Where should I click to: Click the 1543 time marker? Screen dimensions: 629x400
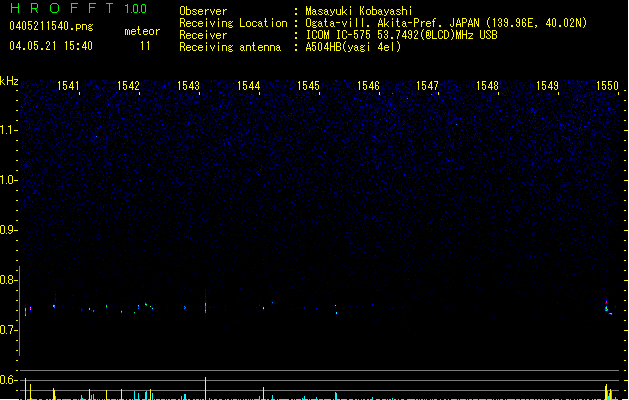click(x=189, y=86)
